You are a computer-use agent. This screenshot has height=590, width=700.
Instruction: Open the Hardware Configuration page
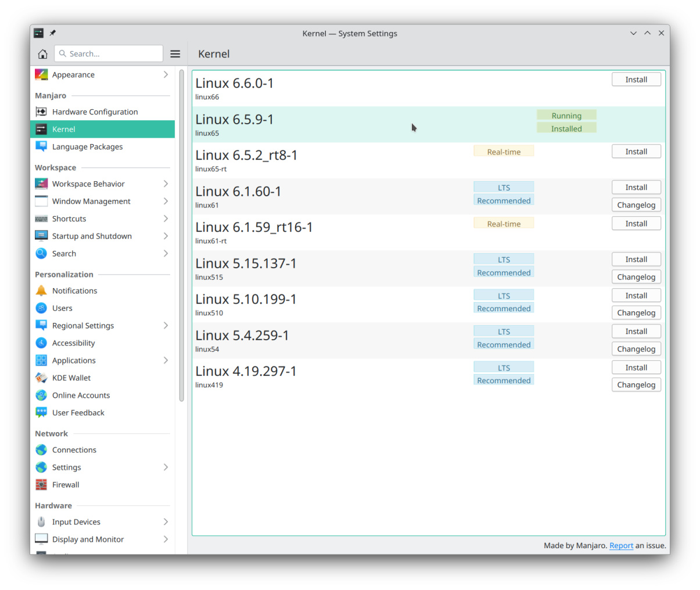point(102,112)
